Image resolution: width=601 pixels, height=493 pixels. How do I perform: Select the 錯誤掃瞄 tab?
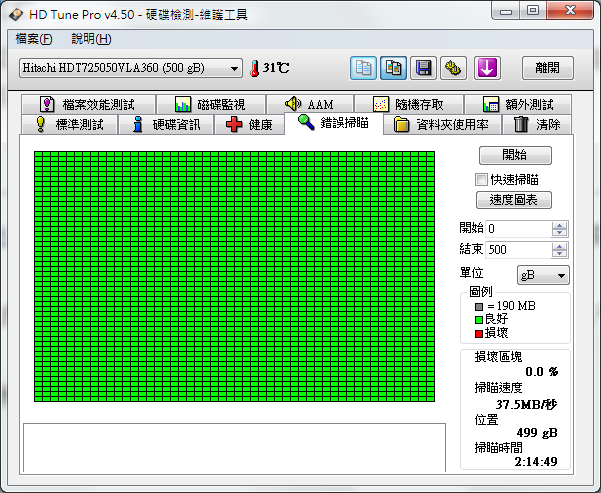[334, 123]
